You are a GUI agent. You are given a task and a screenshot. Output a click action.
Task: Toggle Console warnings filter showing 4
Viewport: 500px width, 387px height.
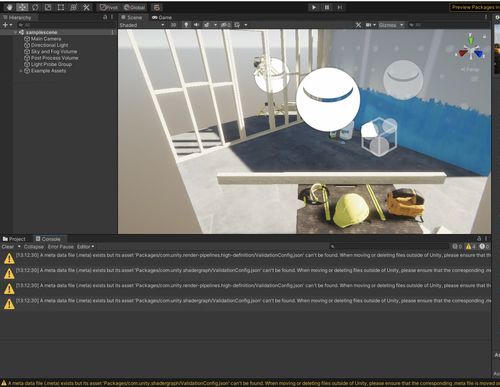coord(471,247)
